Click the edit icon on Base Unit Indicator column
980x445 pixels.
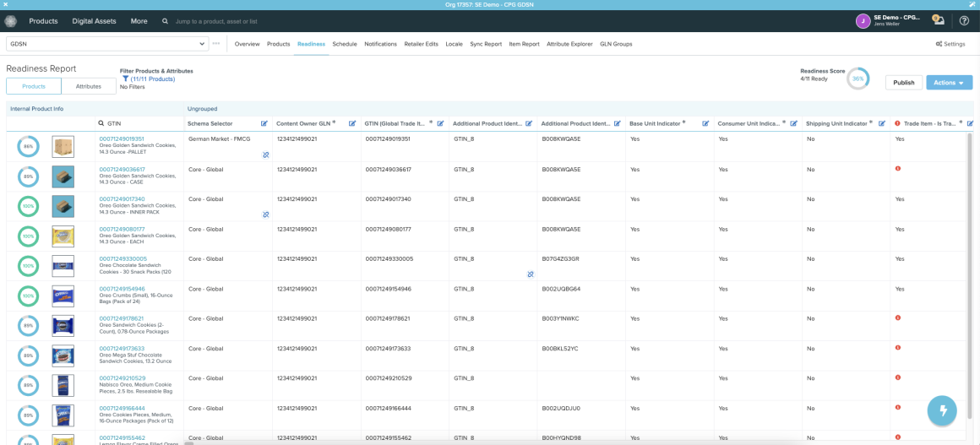(705, 124)
